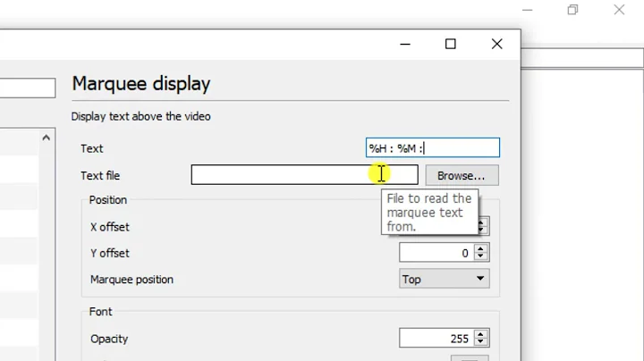Click the Opacity value field showing 255
The width and height of the screenshot is (644, 361).
(436, 339)
